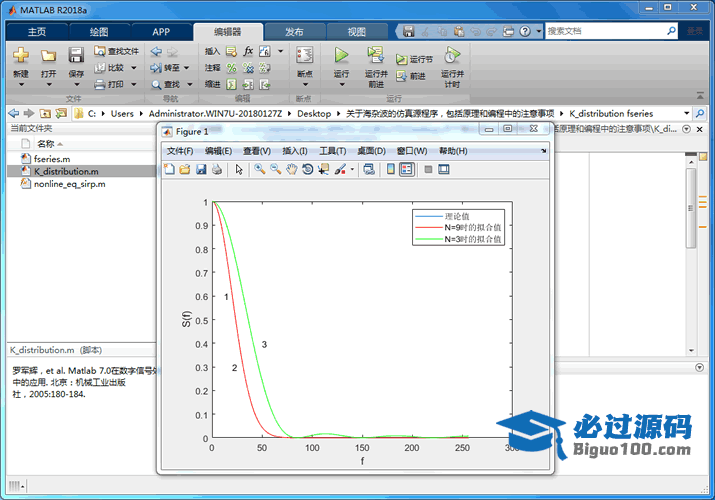Select the Pan hand tool

(x=291, y=170)
